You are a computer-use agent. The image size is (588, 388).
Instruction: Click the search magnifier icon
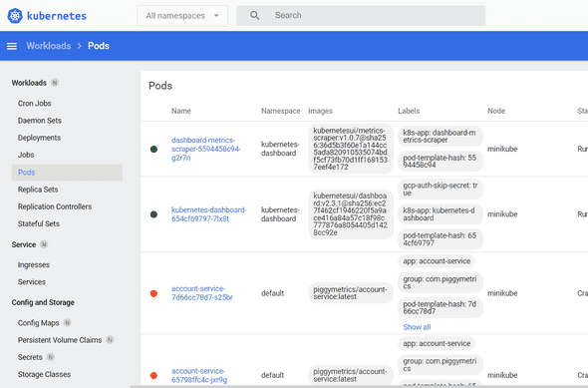tap(254, 15)
